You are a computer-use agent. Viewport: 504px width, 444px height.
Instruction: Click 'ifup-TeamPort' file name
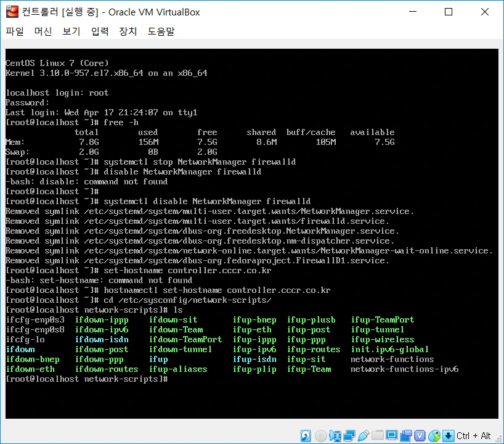(x=382, y=320)
